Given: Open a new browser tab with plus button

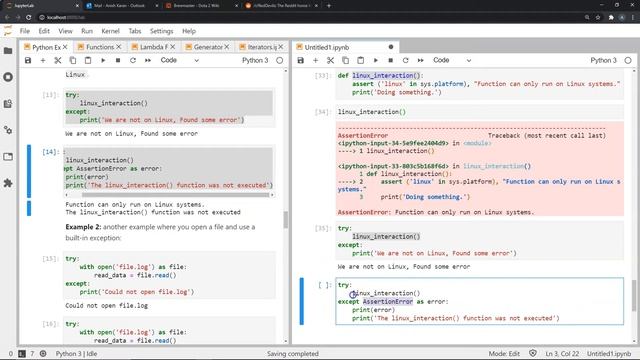Looking at the screenshot, I should tap(329, 6).
